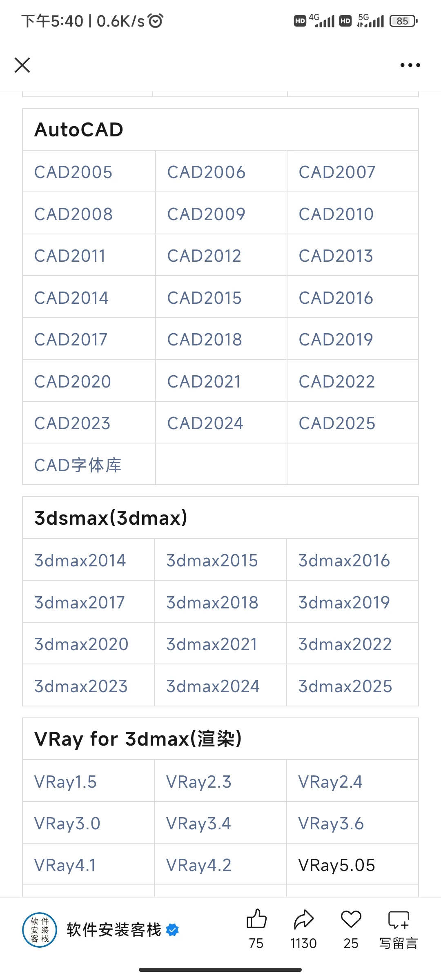The height and width of the screenshot is (980, 441).
Task: Tap the heart favorite icon
Action: click(x=351, y=919)
